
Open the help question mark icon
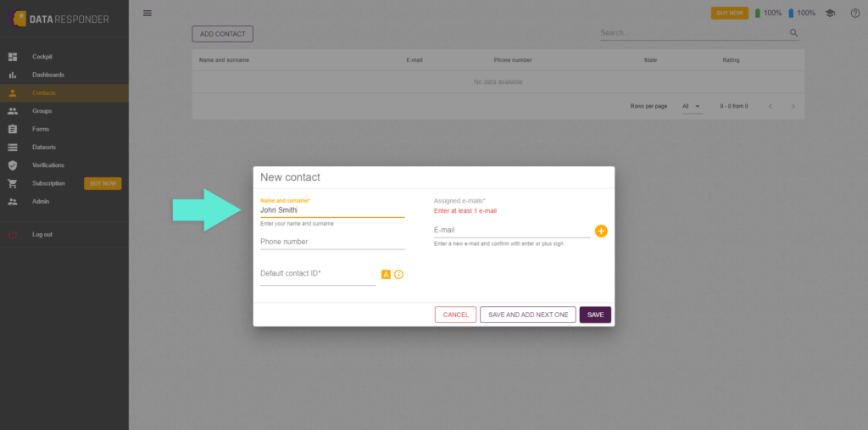click(854, 13)
